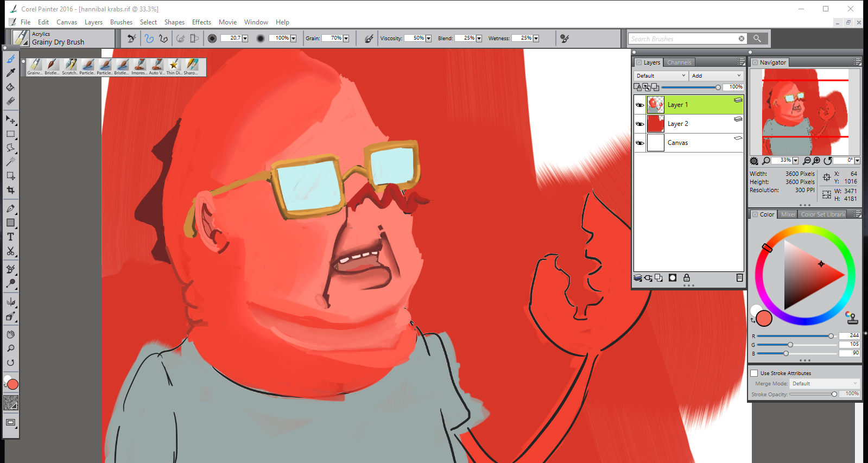Enable Use Stroke Attributes checkbox
This screenshot has width=868, height=463.
pyautogui.click(x=754, y=373)
